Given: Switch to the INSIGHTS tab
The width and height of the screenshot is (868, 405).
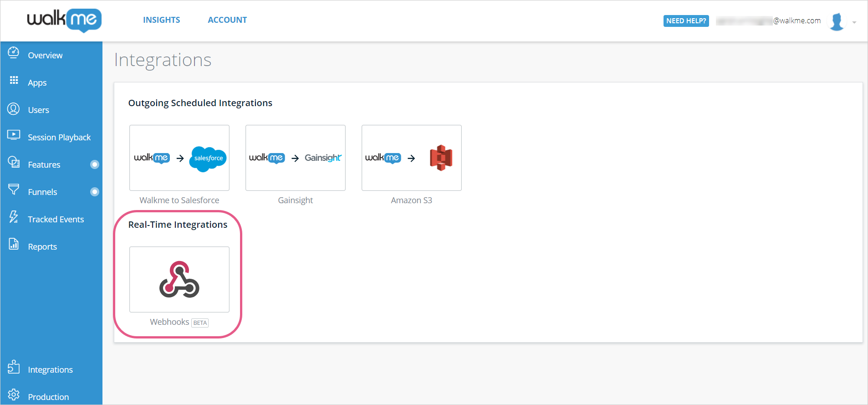Looking at the screenshot, I should click(x=162, y=20).
